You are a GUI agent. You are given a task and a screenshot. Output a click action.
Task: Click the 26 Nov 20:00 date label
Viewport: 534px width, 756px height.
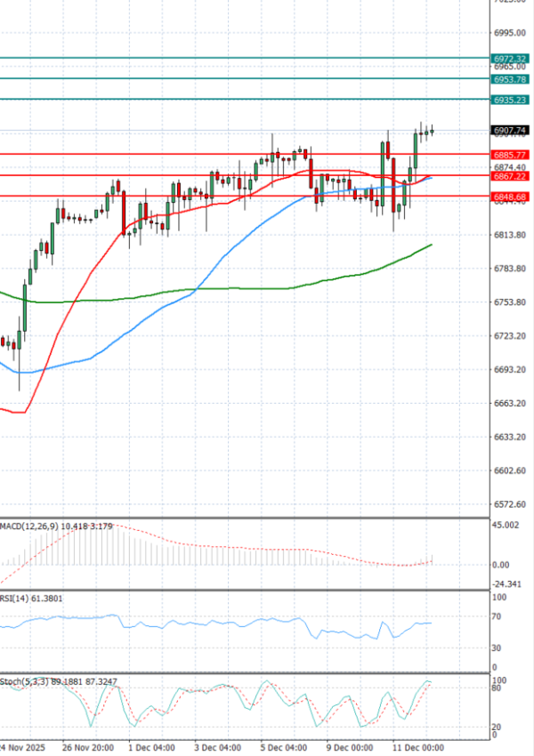click(90, 748)
